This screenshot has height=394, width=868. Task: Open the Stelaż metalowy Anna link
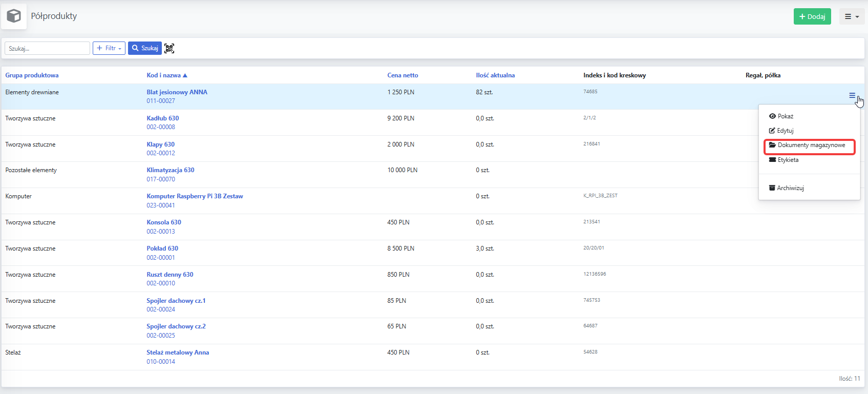[x=178, y=352]
